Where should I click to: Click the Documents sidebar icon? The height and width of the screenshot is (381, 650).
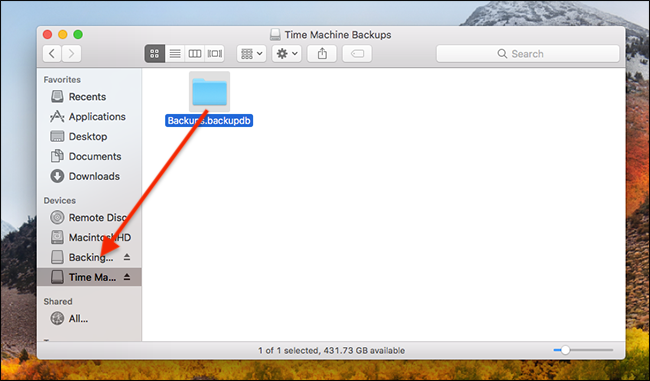(x=57, y=156)
